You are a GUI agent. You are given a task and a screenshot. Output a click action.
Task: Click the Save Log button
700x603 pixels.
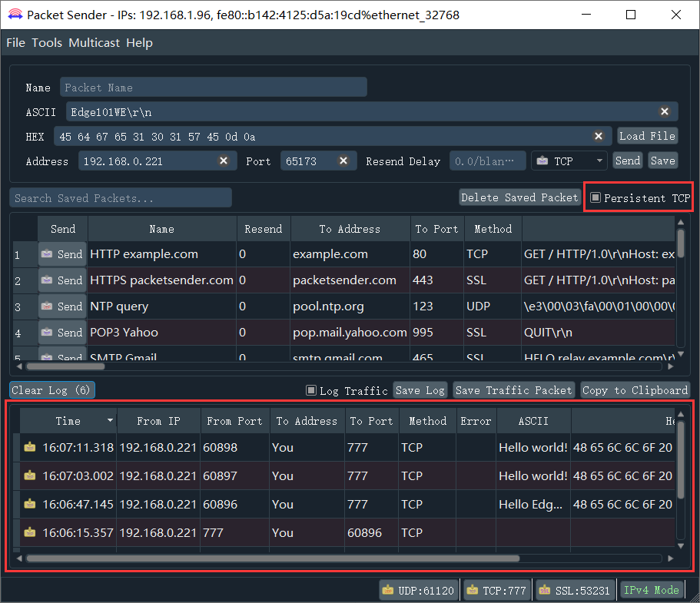point(420,390)
